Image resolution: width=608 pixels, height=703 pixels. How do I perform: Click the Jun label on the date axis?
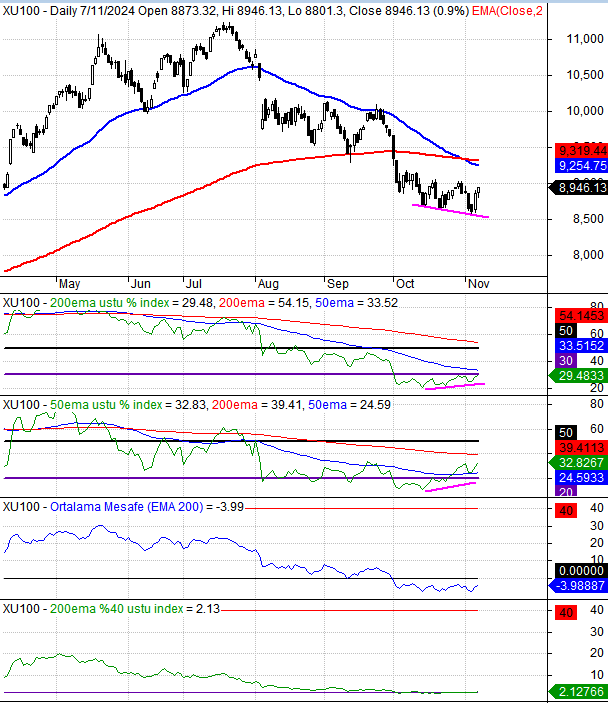(141, 284)
